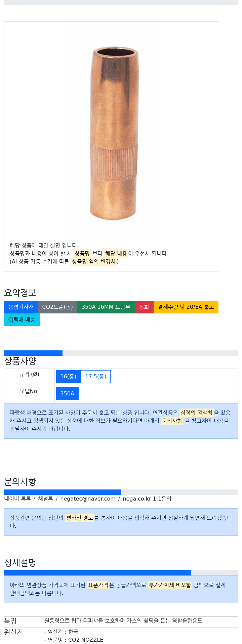Viewport: 242px width, 644px height.
Task: Select the 용접기자재 blue category tag
Action: click(x=21, y=307)
